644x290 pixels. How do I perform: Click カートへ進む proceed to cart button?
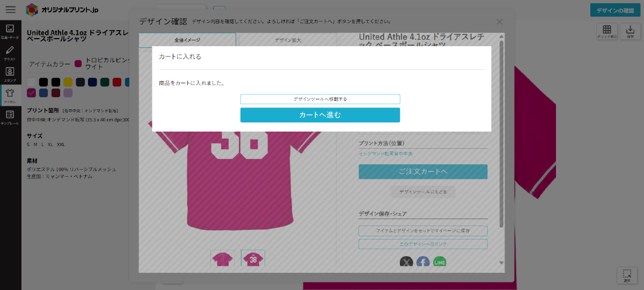point(320,115)
